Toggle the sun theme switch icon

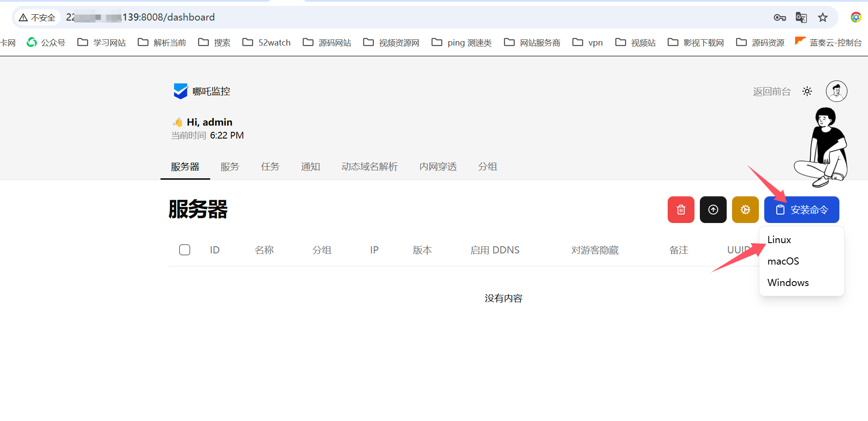click(x=807, y=92)
